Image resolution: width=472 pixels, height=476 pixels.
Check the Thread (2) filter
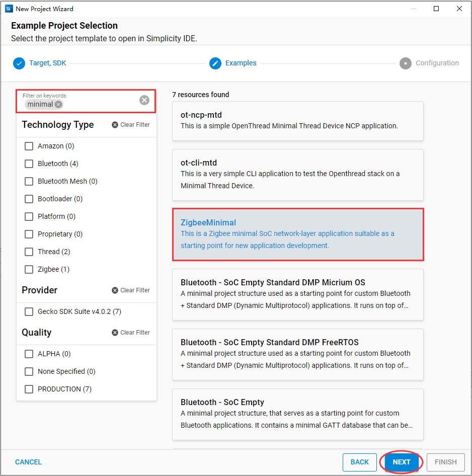tap(29, 252)
